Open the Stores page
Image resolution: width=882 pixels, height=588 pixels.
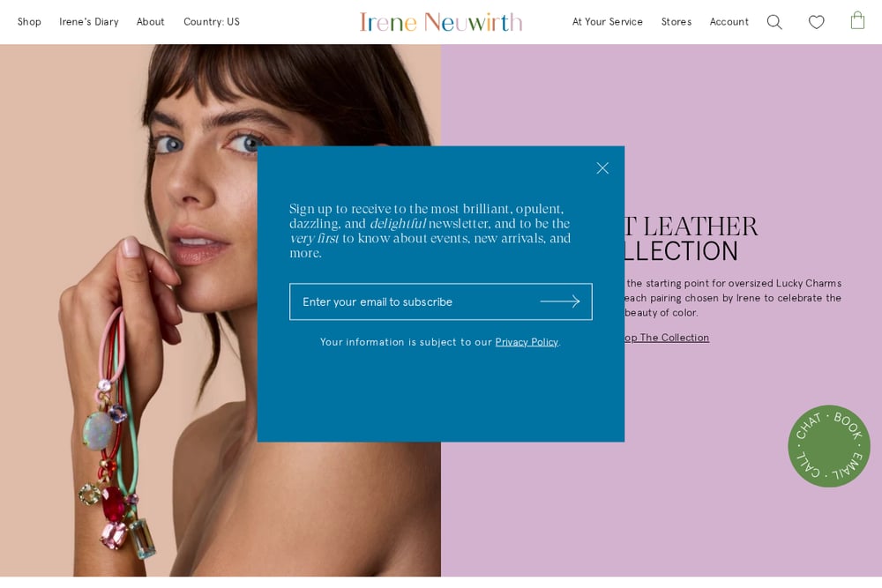676,22
